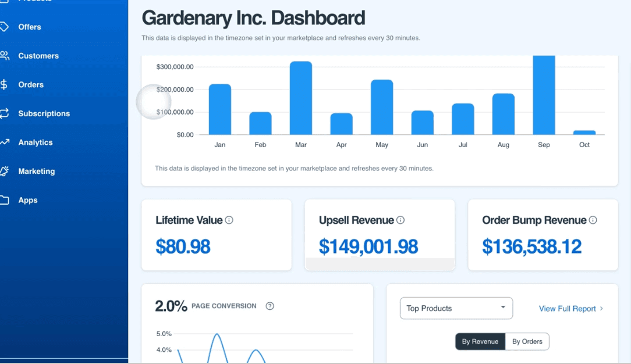Click help icon beside Page Conversion
This screenshot has height=364, width=631.
[x=270, y=306]
